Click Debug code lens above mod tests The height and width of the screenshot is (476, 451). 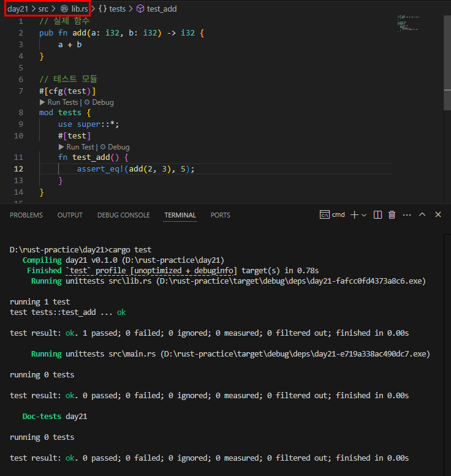coord(103,102)
